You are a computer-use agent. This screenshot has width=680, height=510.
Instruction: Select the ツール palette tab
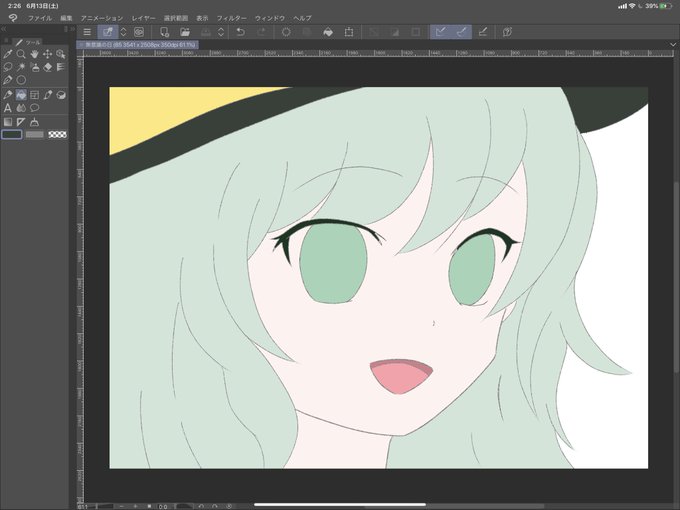point(28,42)
